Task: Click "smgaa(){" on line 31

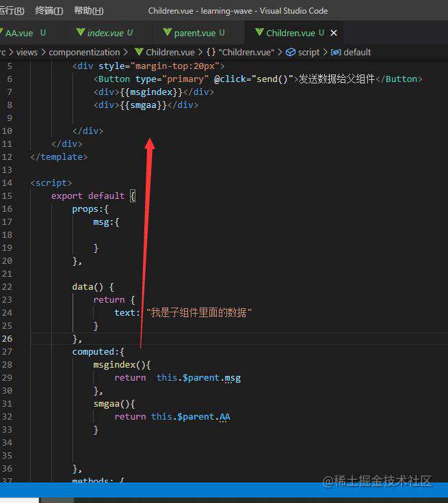Action: click(114, 403)
